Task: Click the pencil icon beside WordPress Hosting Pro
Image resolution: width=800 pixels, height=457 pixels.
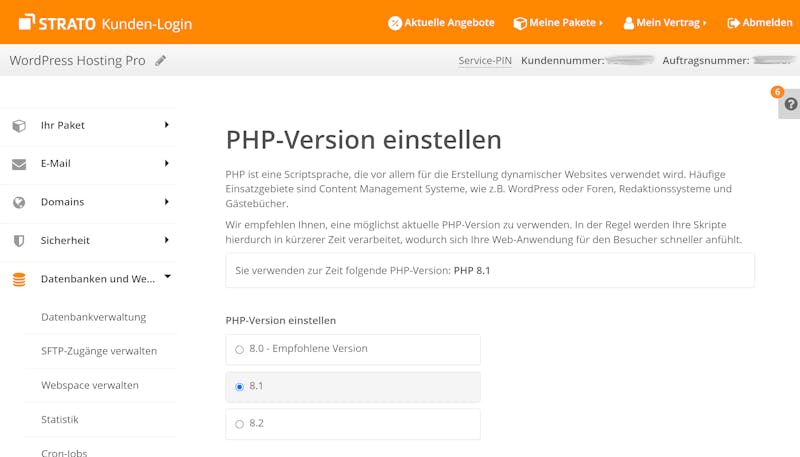Action: click(x=160, y=61)
